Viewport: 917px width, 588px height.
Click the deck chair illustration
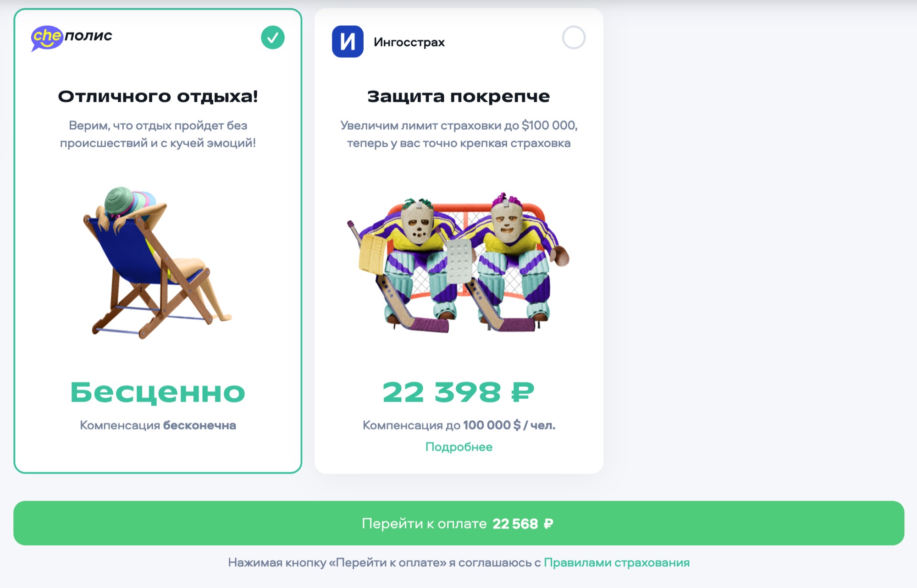157,263
